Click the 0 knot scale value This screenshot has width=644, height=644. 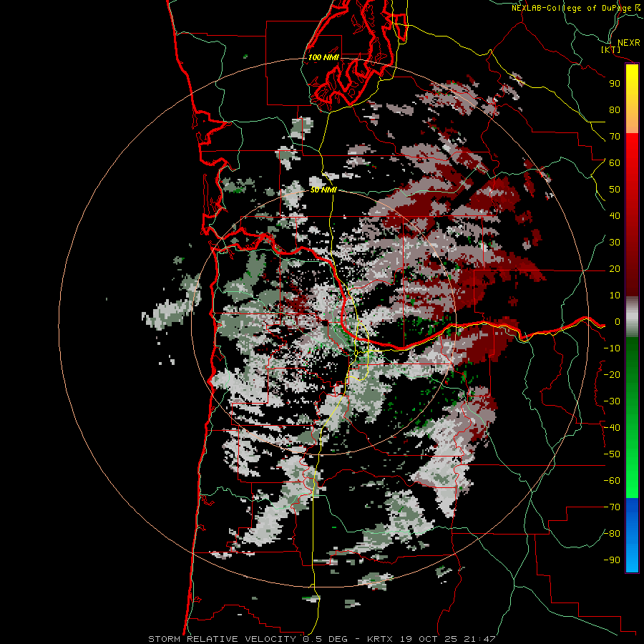(x=618, y=321)
